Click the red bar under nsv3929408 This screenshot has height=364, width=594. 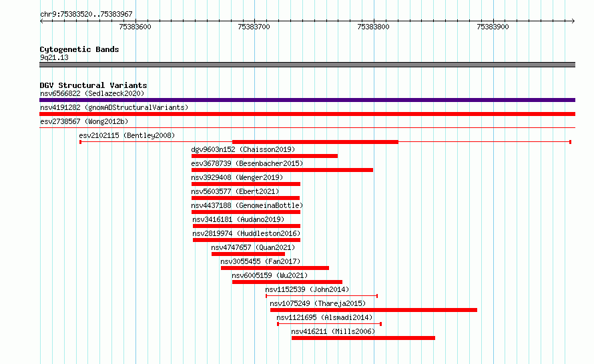246,184
